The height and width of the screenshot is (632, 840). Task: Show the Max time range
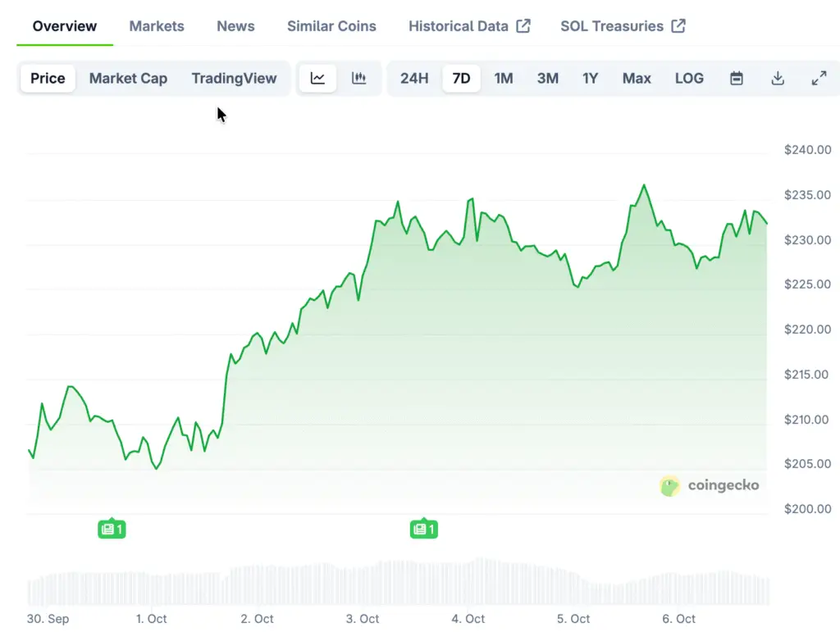pyautogui.click(x=637, y=79)
